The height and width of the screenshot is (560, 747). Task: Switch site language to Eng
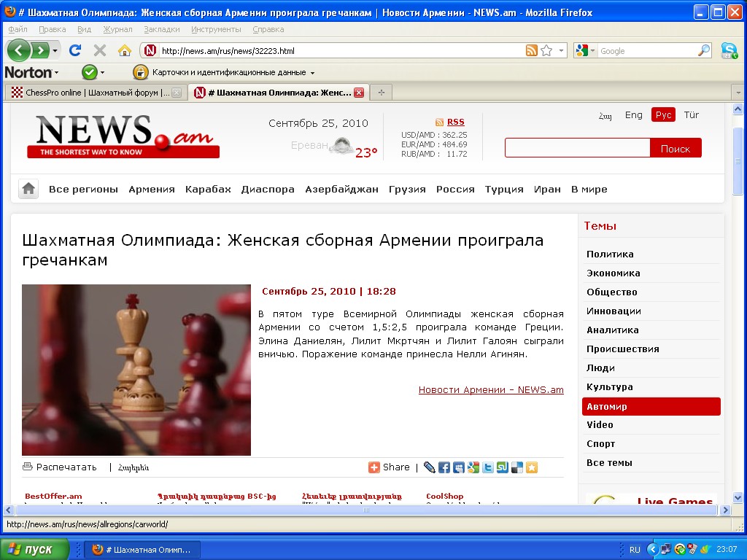pyautogui.click(x=633, y=115)
